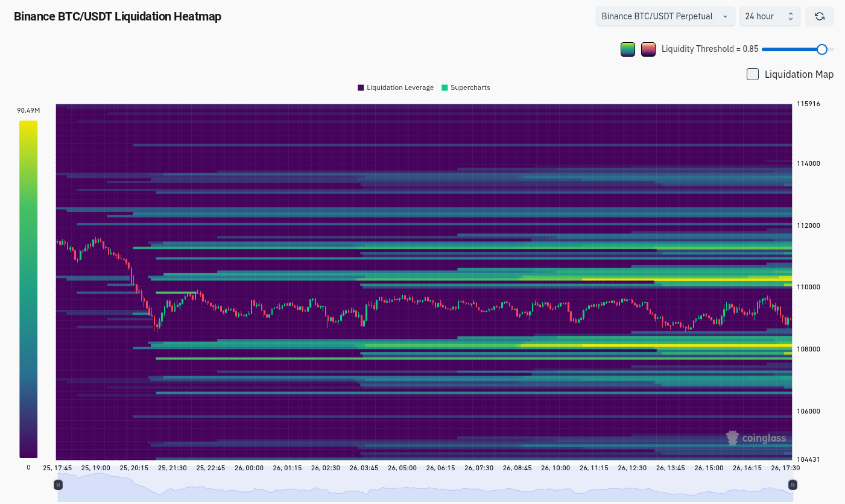Open the 24 hour timeframe selector
845x504 pixels.
pyautogui.click(x=770, y=16)
